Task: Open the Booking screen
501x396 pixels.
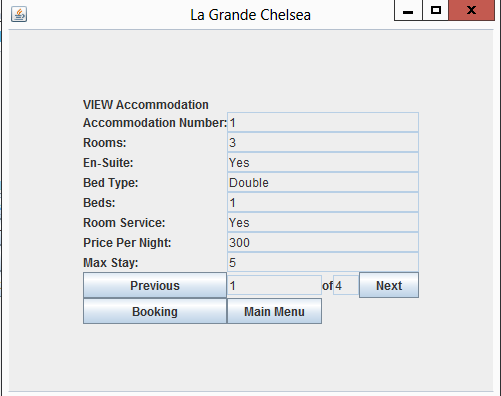Action: click(x=155, y=311)
